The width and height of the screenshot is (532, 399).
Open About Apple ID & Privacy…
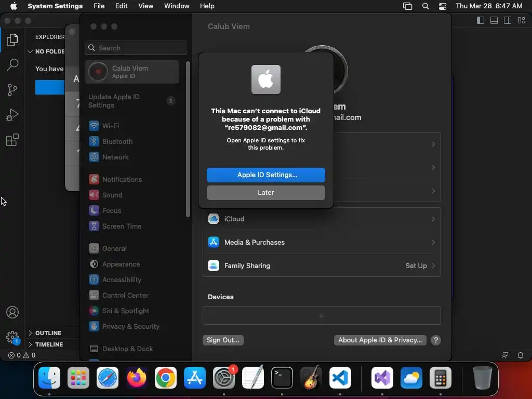(x=380, y=340)
